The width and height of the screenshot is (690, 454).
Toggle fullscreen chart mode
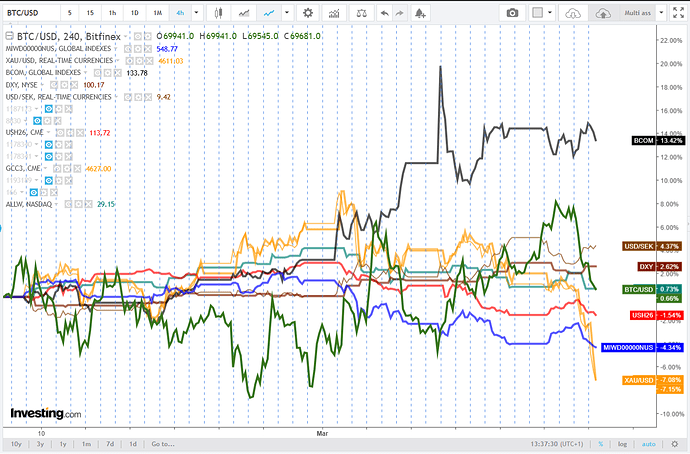(x=678, y=13)
